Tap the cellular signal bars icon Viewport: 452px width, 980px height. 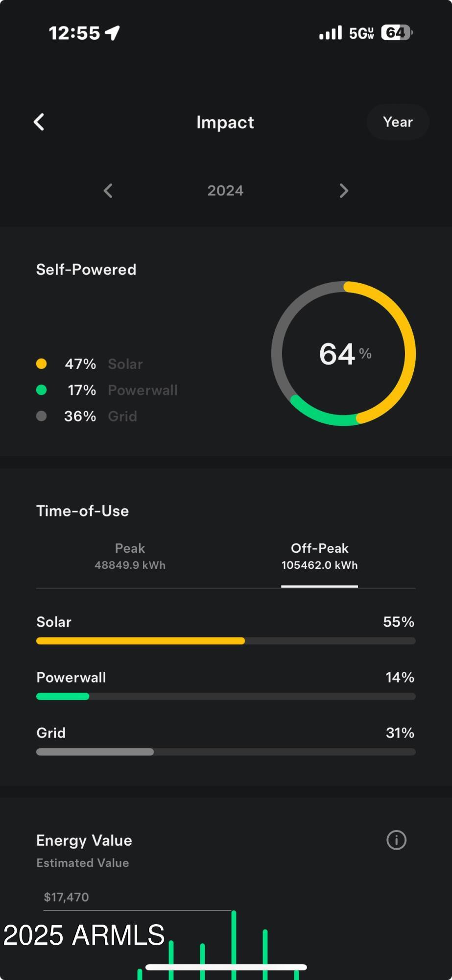click(331, 33)
